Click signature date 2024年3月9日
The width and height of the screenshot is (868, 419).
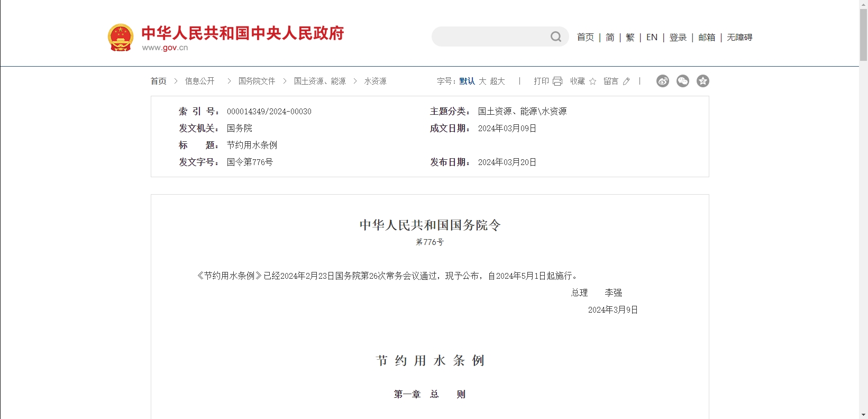click(613, 310)
